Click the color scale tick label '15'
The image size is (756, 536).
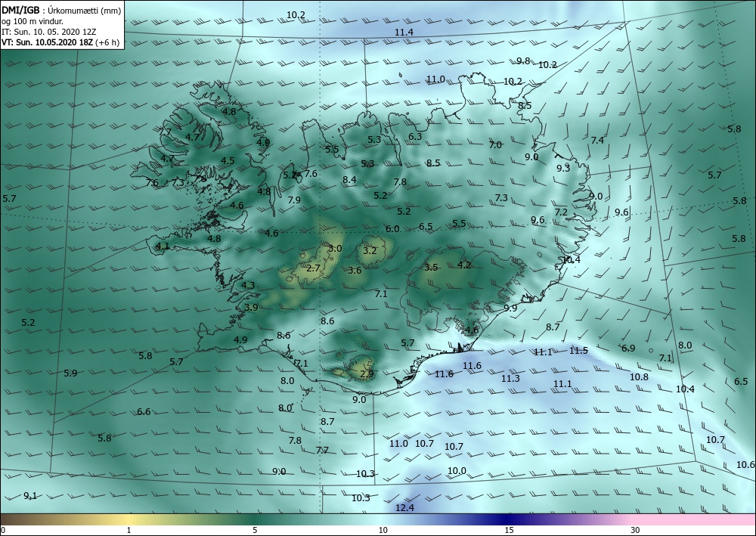(x=509, y=530)
